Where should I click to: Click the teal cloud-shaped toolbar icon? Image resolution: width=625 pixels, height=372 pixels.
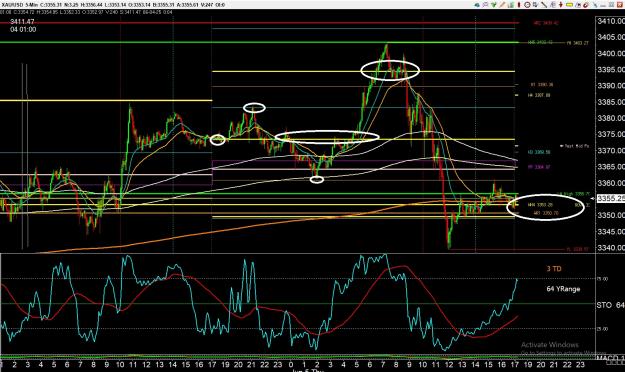point(477,5)
